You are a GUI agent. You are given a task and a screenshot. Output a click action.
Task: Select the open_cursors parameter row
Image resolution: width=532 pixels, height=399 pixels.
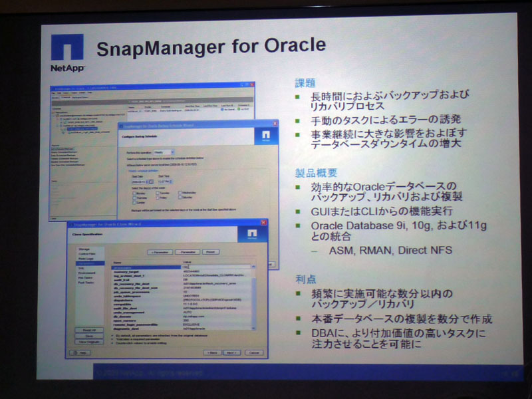182,321
